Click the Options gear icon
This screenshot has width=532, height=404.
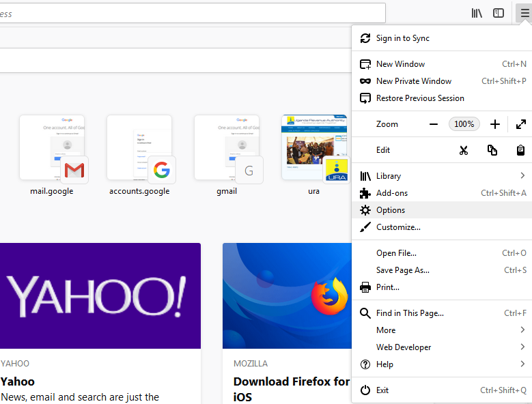pyautogui.click(x=365, y=210)
